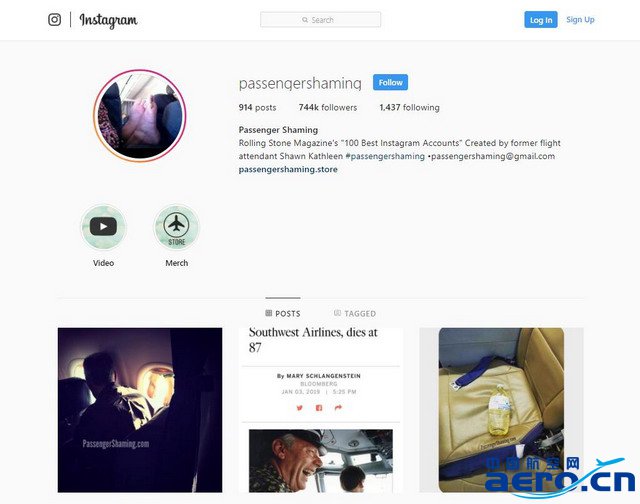Screen dimensions: 640x504
Task: Open the Merch store highlight
Action: coord(176,227)
